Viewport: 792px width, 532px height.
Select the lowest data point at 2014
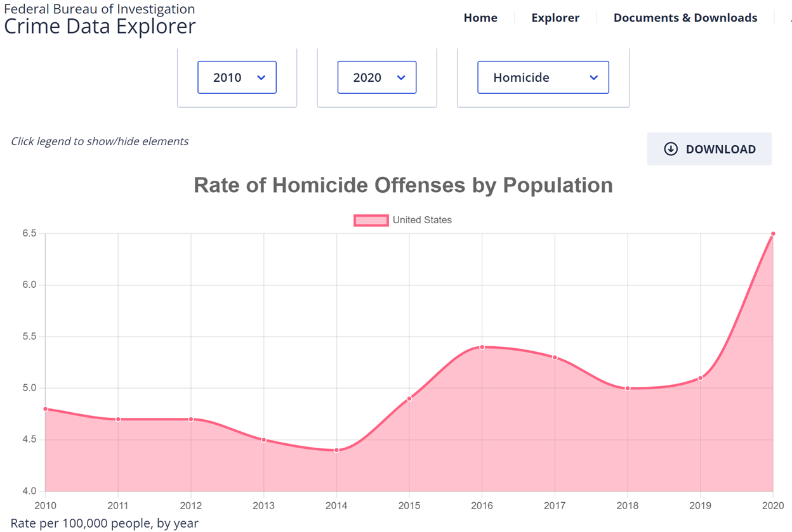click(x=336, y=450)
